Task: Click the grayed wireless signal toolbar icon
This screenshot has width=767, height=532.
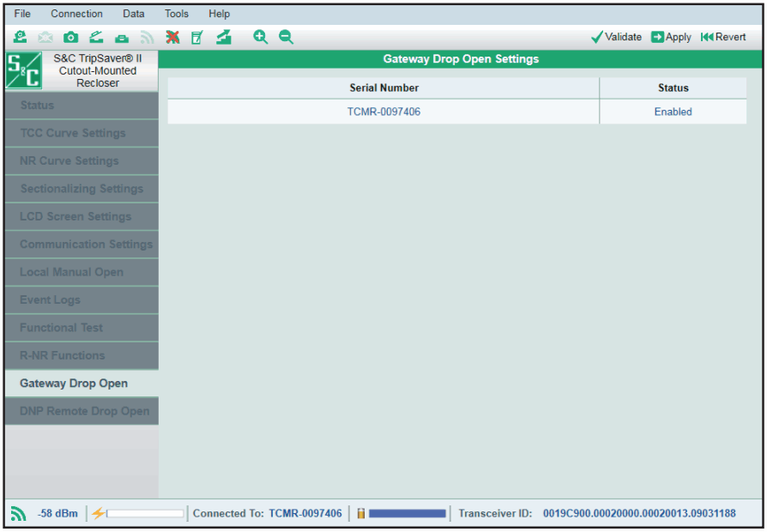Action: coord(148,38)
